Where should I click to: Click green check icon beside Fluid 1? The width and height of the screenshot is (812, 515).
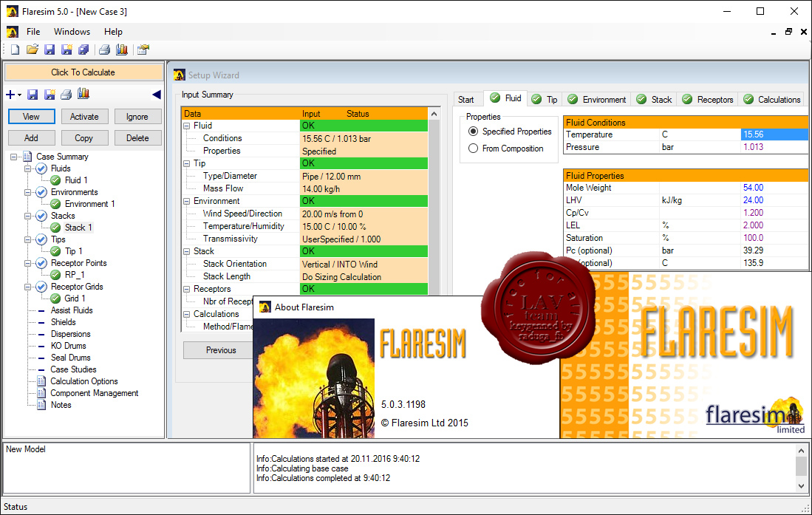point(55,180)
